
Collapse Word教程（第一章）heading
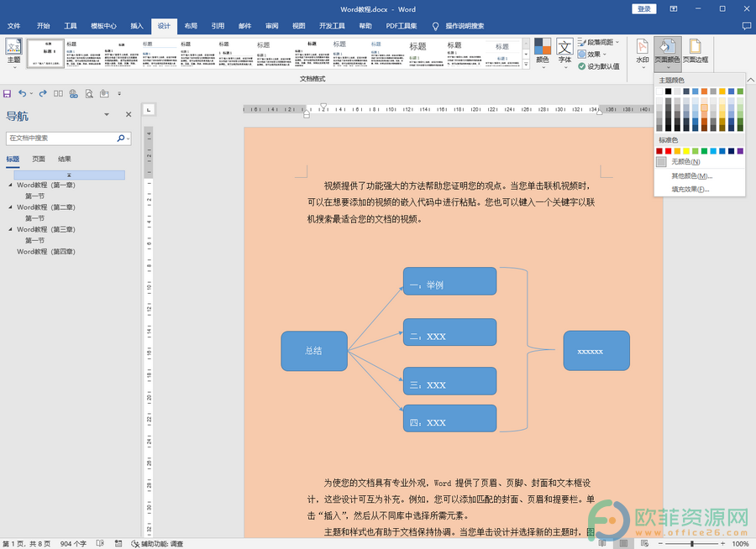tap(10, 185)
